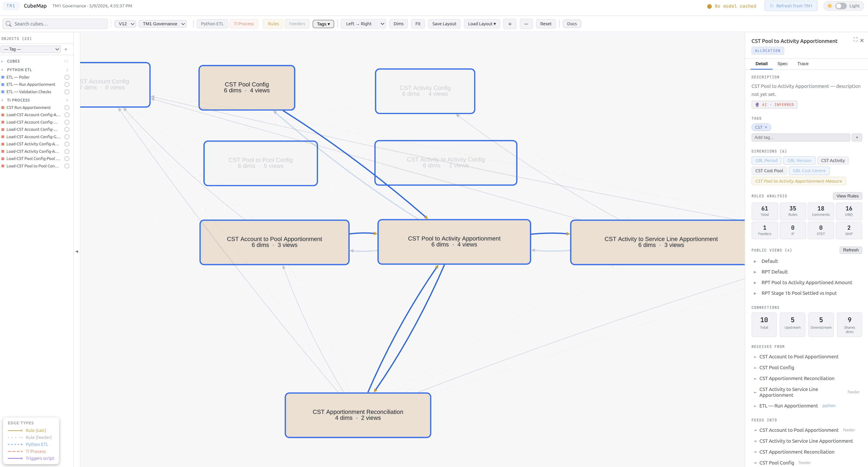Image resolution: width=868 pixels, height=467 pixels.
Task: Add a new tag with the sidebar plus icon
Action: (x=66, y=49)
